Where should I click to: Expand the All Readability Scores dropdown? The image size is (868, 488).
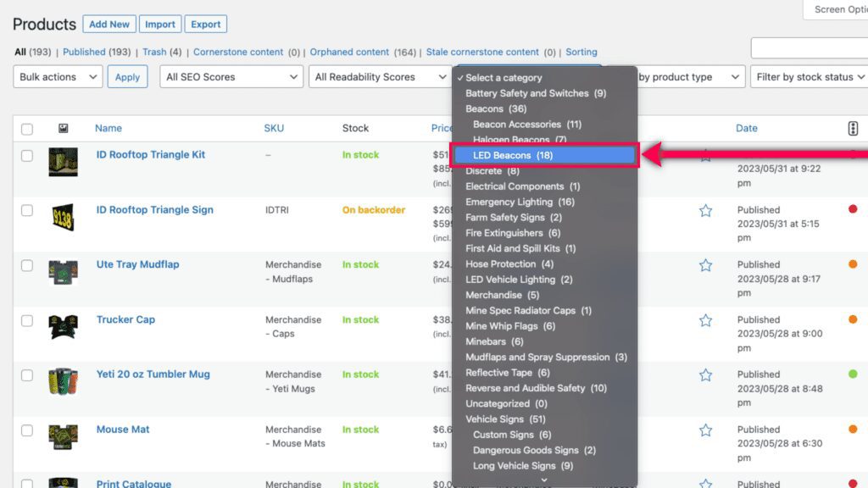379,76
